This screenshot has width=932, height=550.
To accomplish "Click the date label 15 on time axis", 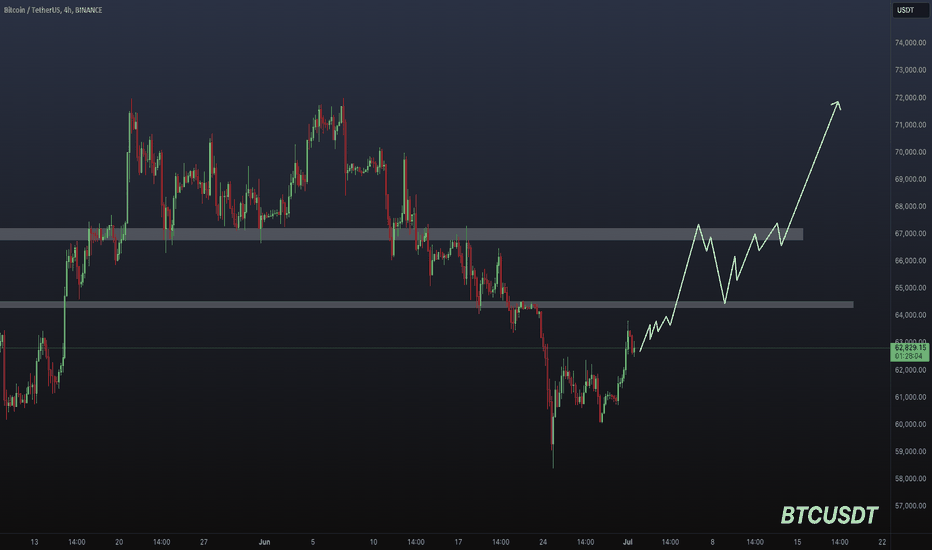I will pyautogui.click(x=797, y=542).
